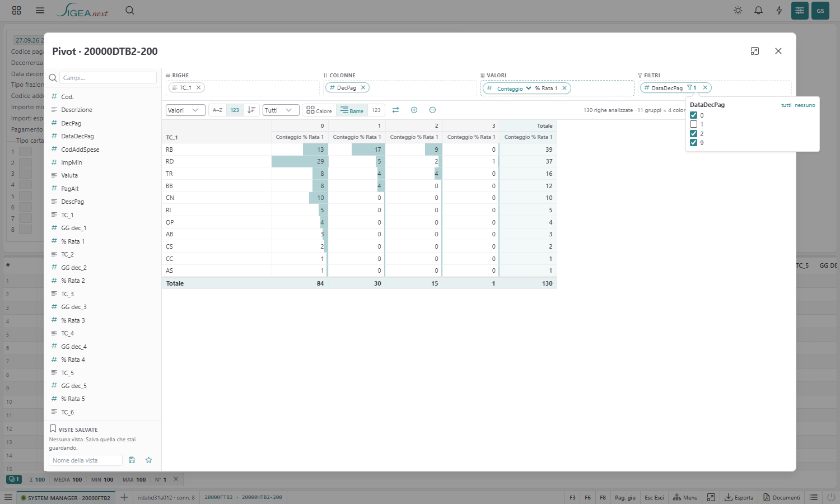Remove the DataDecPag filter chip
The width and height of the screenshot is (840, 504).
[705, 87]
